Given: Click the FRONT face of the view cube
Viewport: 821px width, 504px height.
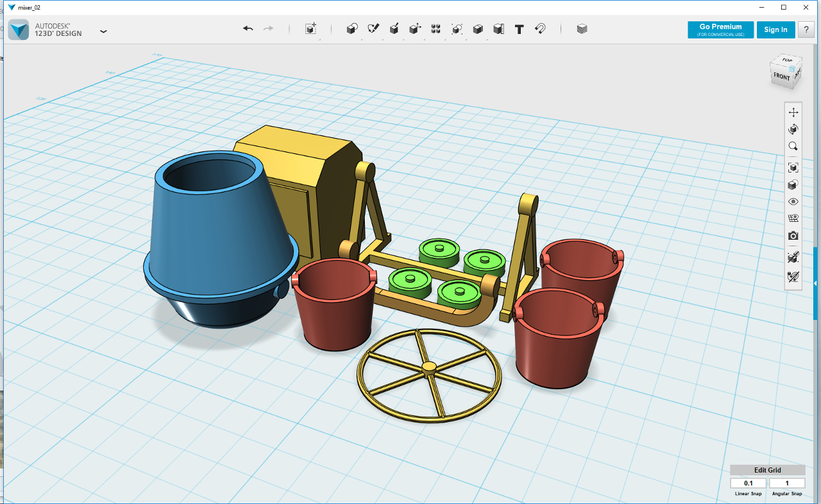Looking at the screenshot, I should coord(782,77).
